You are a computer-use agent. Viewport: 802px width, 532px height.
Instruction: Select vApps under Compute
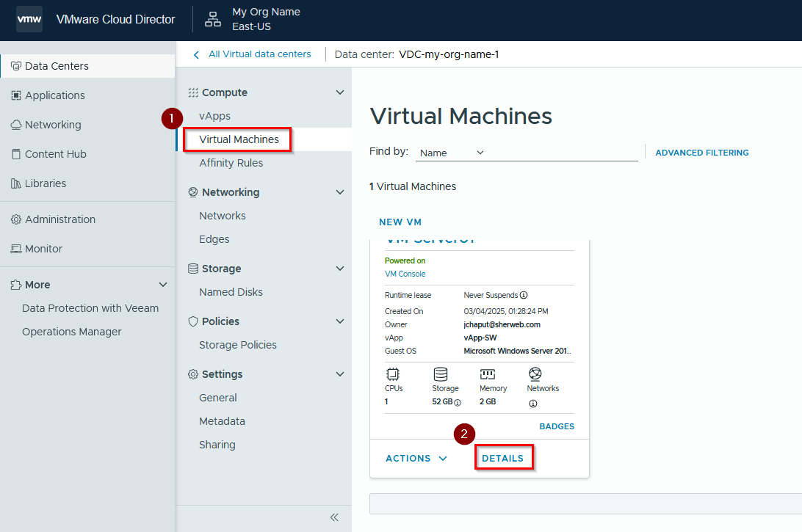tap(214, 116)
